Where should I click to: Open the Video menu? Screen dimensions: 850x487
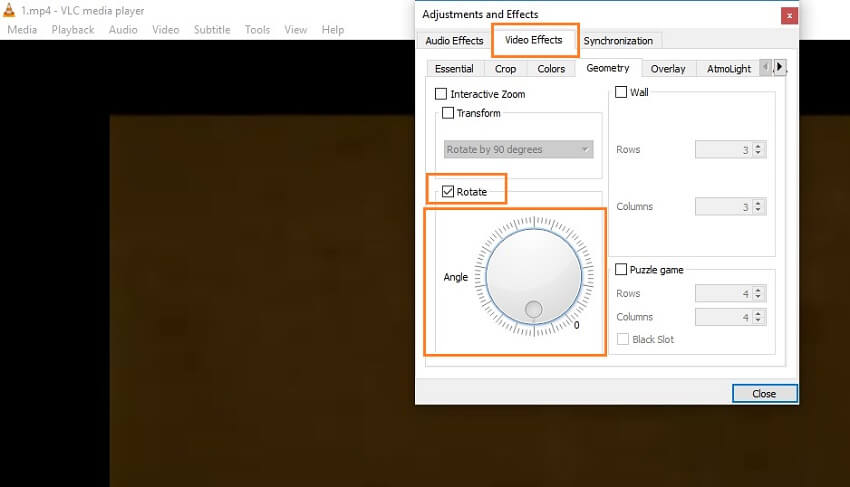[x=165, y=30]
